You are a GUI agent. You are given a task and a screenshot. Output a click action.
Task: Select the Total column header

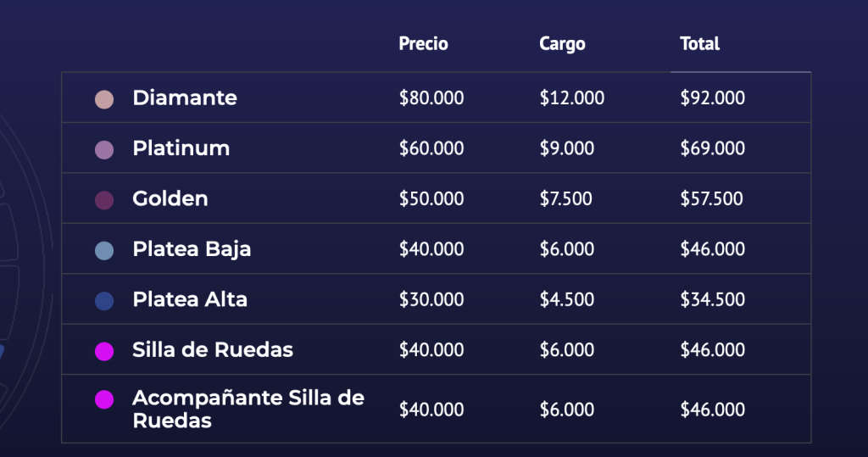(699, 44)
